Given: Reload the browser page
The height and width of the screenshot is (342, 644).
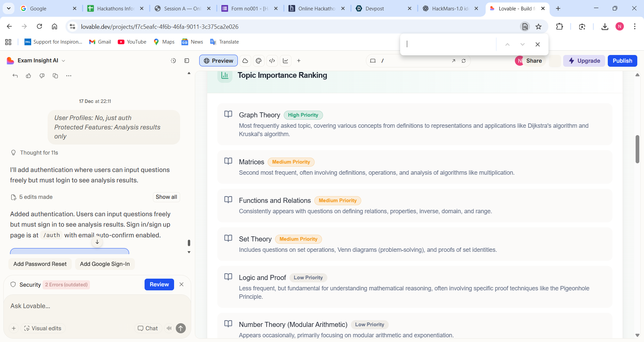Looking at the screenshot, I should tap(39, 26).
